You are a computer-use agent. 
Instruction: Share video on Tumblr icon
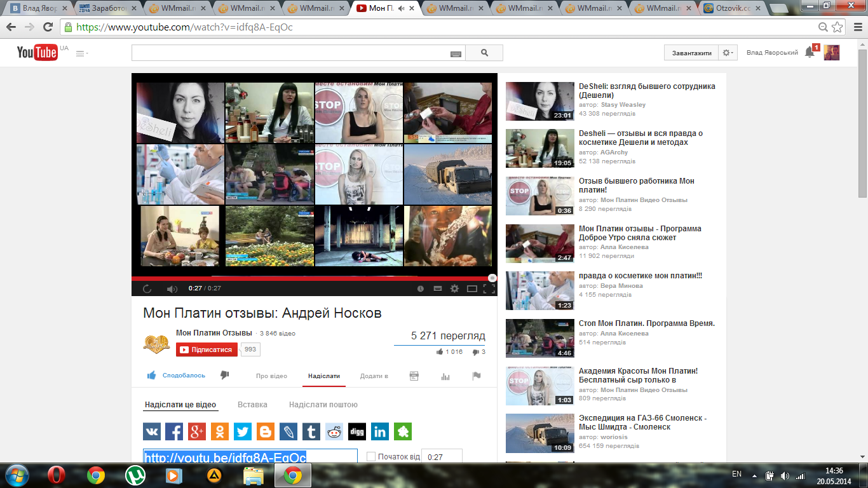[x=311, y=431]
